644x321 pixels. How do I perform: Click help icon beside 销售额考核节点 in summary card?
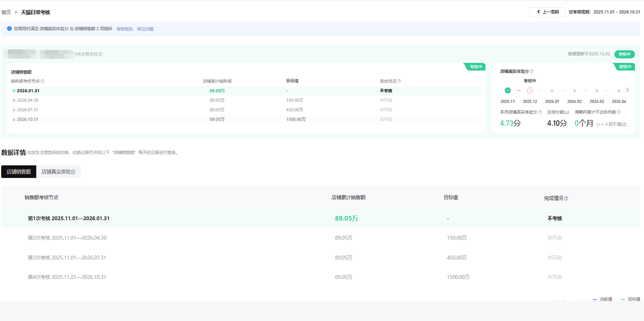[x=43, y=82]
